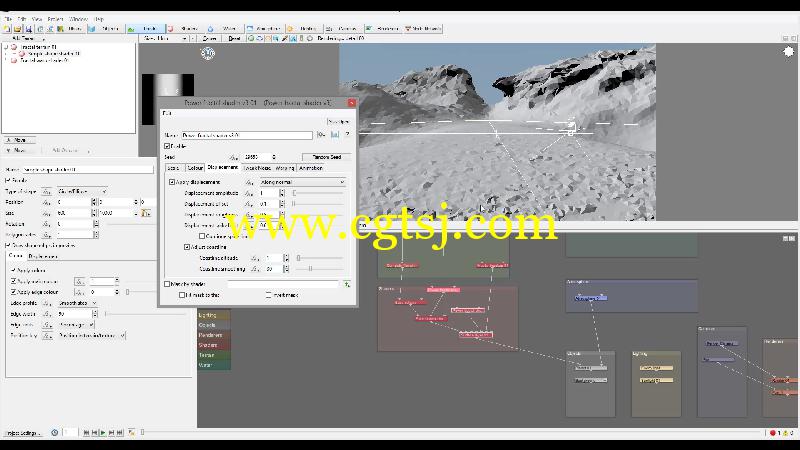Click the Random Seed button

click(326, 157)
